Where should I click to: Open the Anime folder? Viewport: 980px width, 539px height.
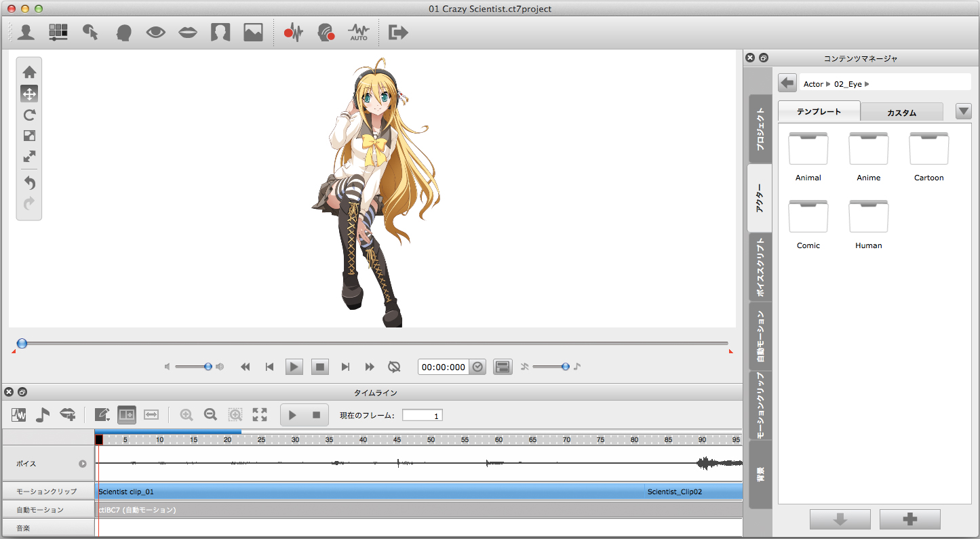(868, 158)
